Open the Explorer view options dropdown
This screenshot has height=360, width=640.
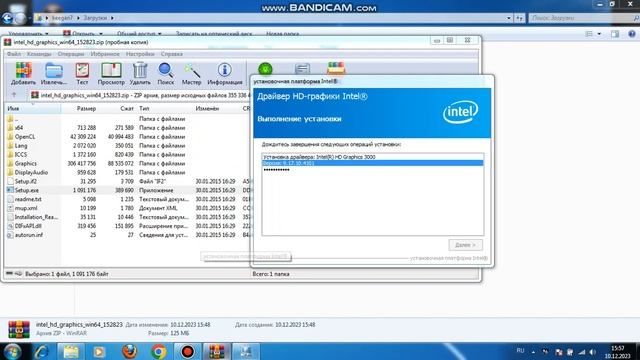point(599,34)
